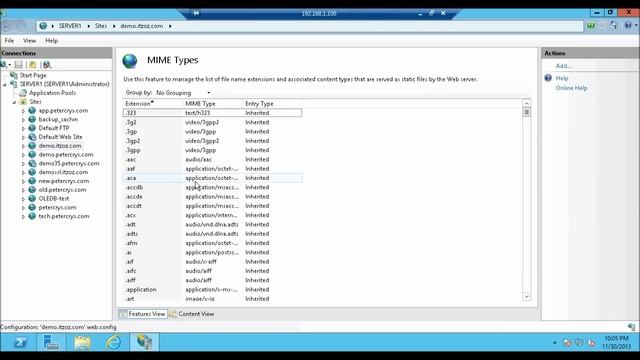
Task: Open the View menu
Action: pos(29,40)
